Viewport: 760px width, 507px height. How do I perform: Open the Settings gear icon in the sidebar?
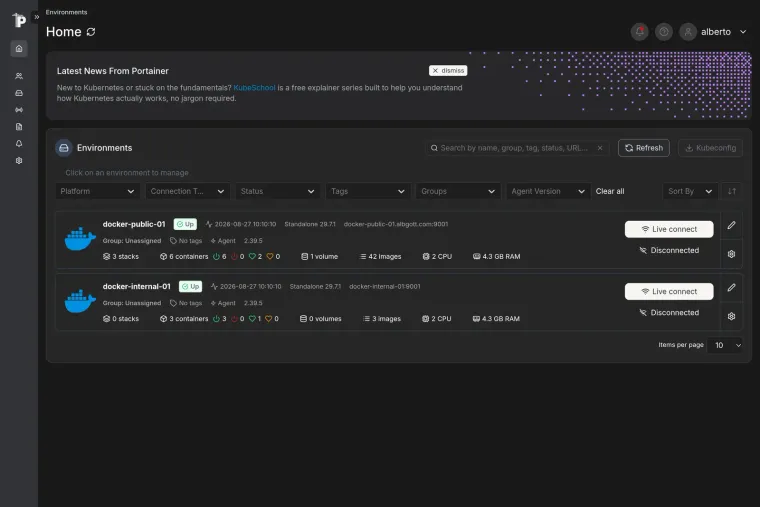tap(19, 161)
